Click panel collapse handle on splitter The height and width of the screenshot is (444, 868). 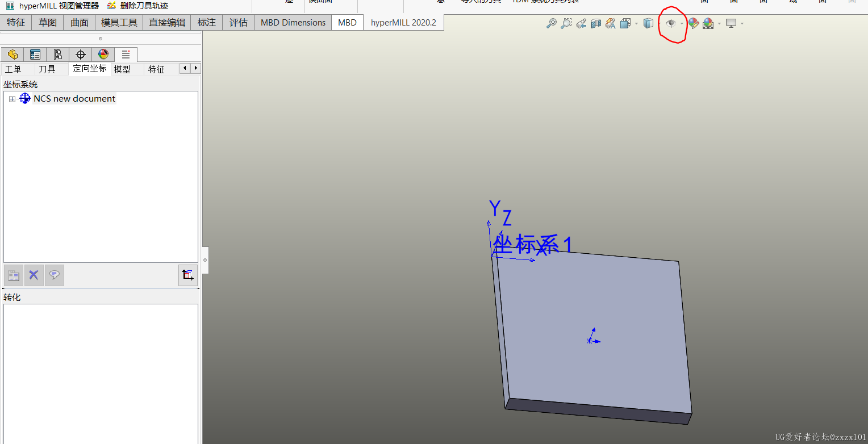pos(206,260)
